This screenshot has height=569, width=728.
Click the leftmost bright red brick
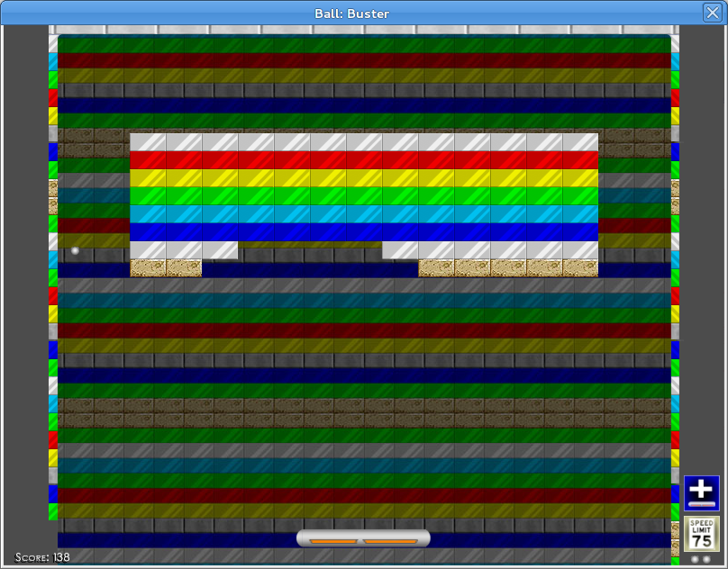click(x=148, y=160)
